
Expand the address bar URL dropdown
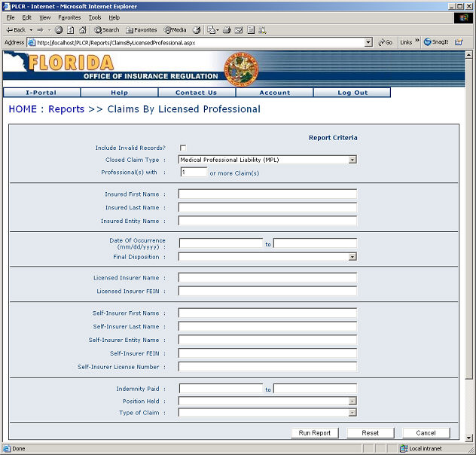click(368, 42)
